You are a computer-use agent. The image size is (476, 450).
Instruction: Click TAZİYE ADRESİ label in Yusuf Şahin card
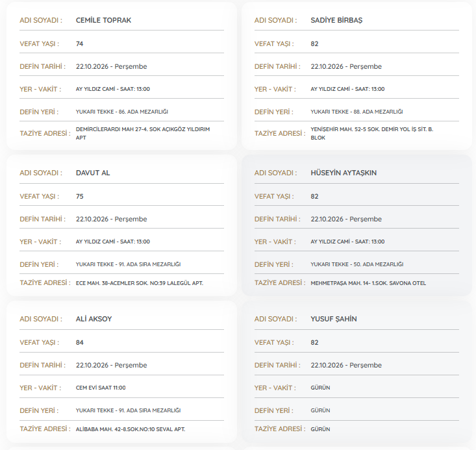(x=280, y=429)
